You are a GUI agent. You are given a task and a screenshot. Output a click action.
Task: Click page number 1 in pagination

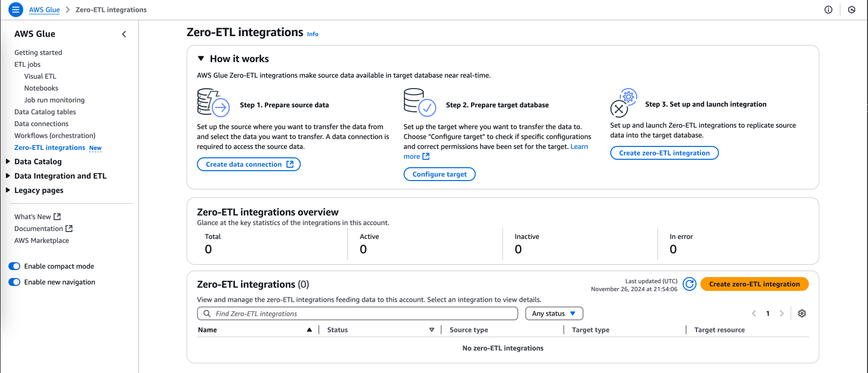768,314
